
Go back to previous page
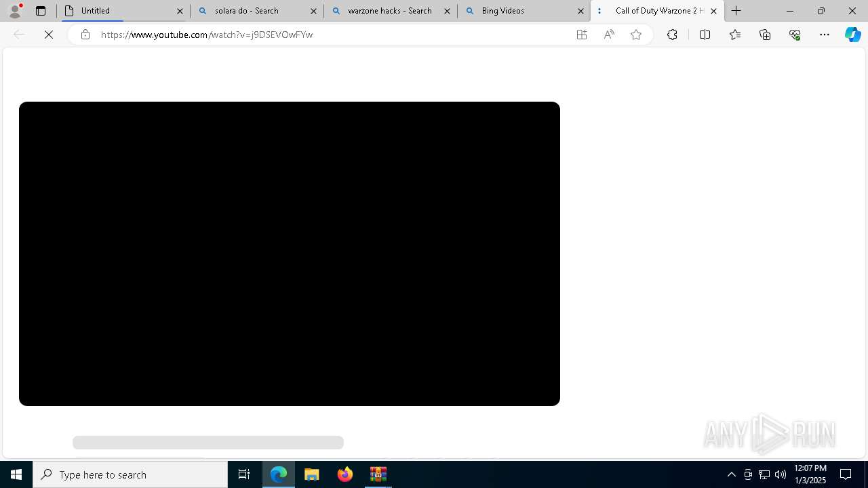tap(19, 35)
